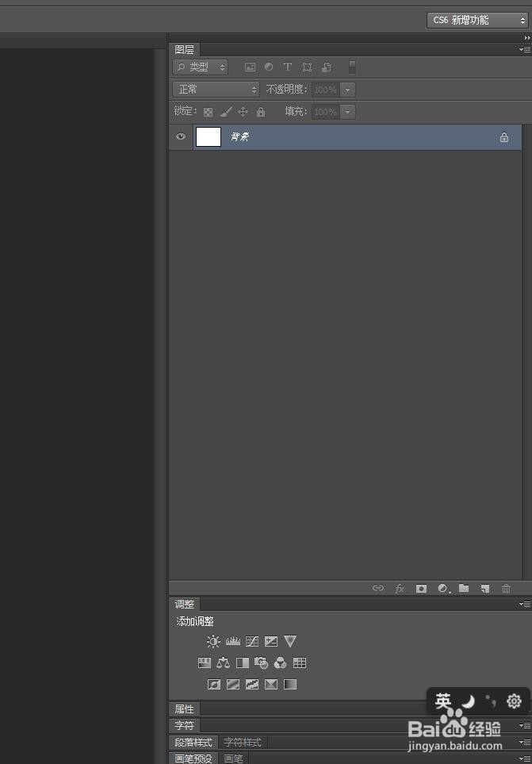Add a Vibrance adjustment

tap(290, 641)
